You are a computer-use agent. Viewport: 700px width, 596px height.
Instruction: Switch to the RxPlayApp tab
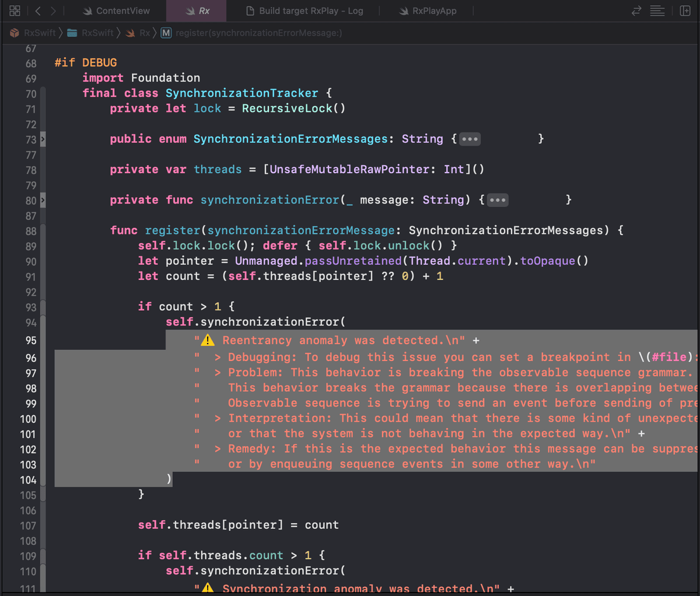click(x=428, y=10)
